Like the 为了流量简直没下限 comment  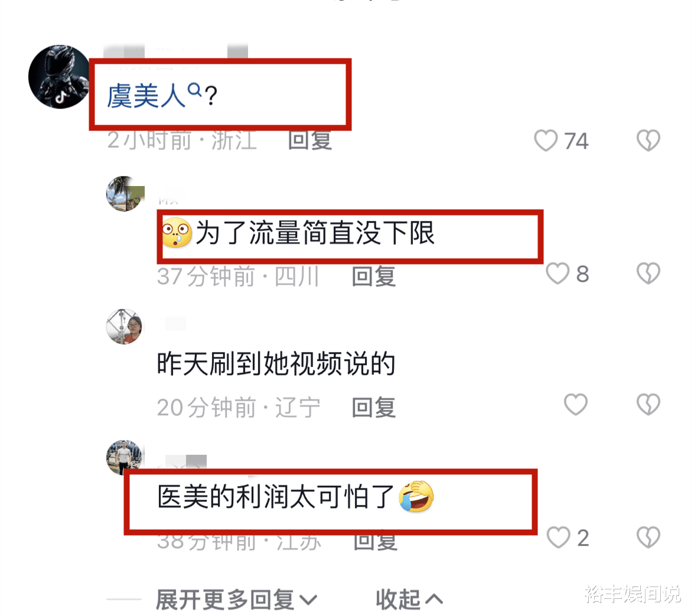pos(558,273)
